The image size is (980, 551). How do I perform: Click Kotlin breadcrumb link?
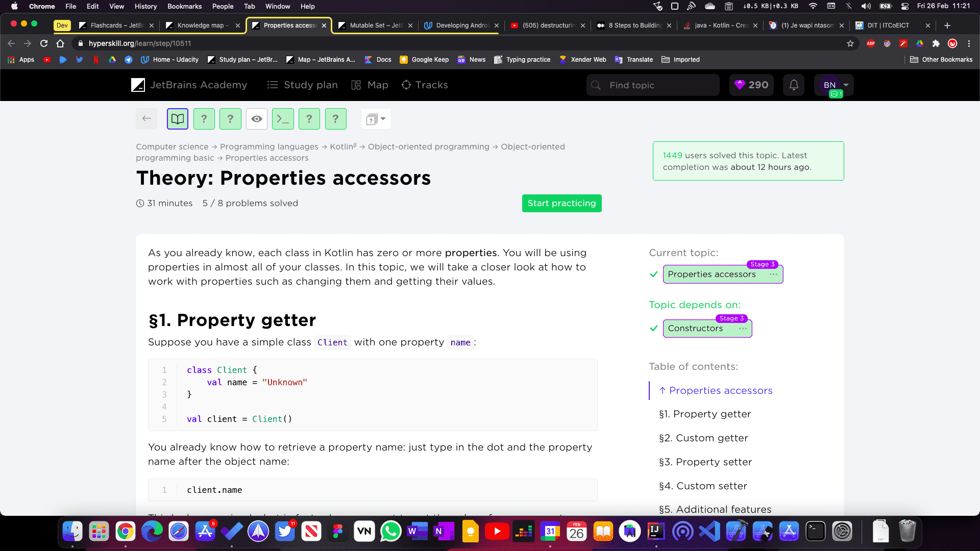coord(343,146)
